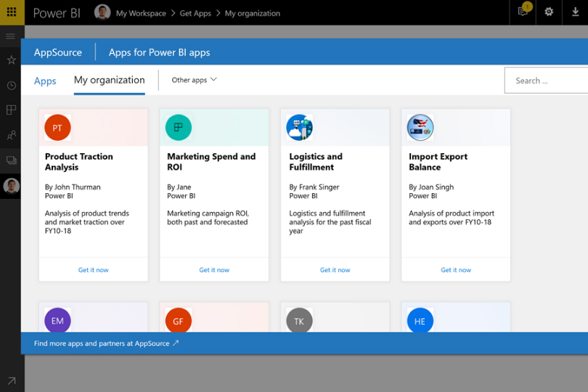Click the Logistics and Fulfillment icon
588x392 pixels.
coord(299,128)
